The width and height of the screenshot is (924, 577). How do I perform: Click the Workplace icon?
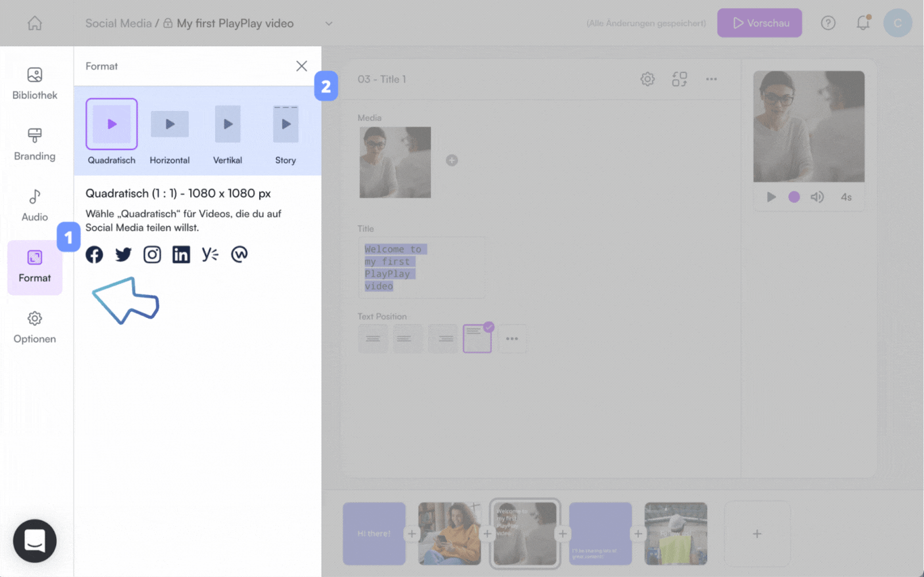(239, 254)
